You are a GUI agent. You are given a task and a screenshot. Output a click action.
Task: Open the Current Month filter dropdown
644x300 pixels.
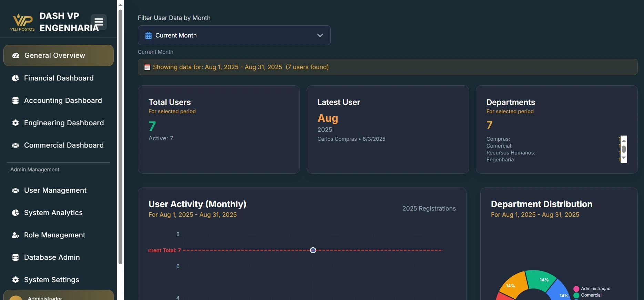tap(234, 35)
